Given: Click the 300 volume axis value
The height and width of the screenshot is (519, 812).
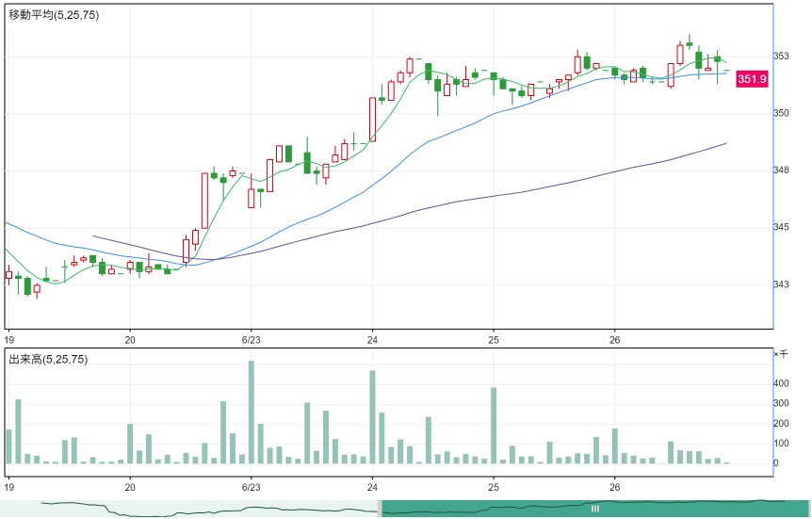Looking at the screenshot, I should [781, 403].
